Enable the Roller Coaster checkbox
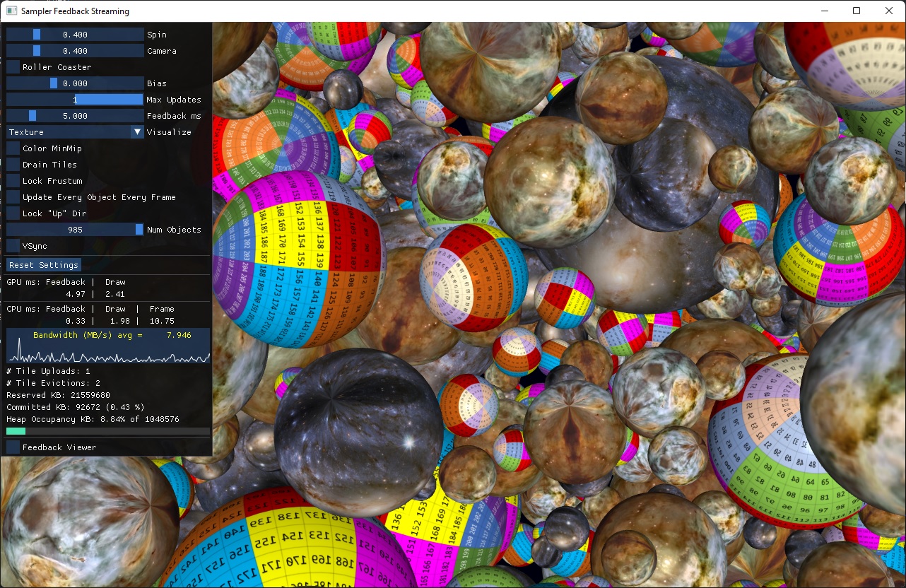This screenshot has height=588, width=906. pos(13,67)
